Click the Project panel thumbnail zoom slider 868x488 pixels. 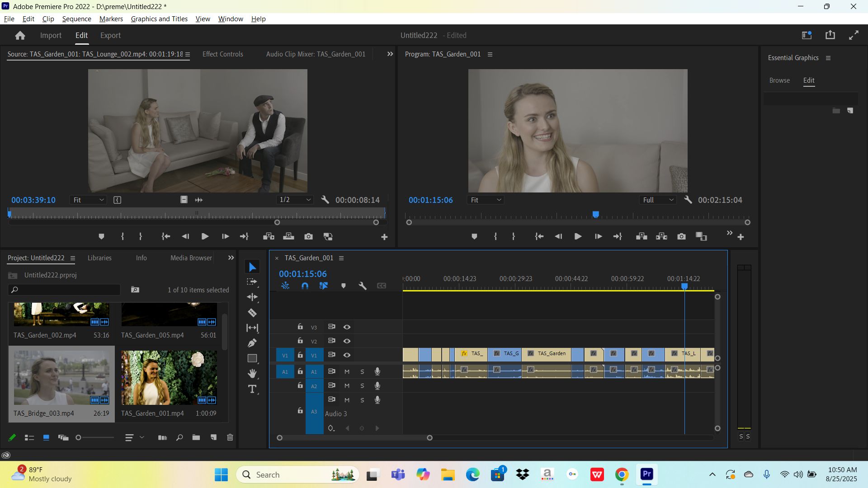pos(95,437)
